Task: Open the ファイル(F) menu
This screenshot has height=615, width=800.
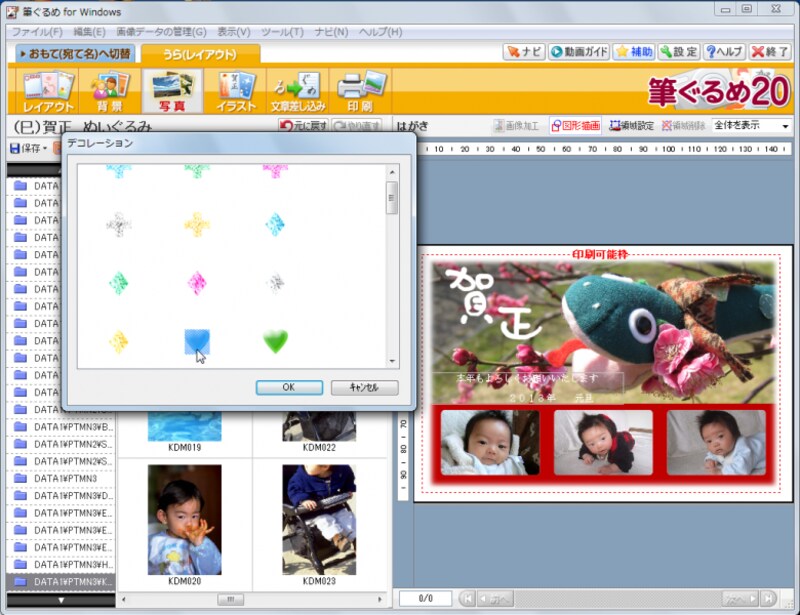Action: [36, 32]
